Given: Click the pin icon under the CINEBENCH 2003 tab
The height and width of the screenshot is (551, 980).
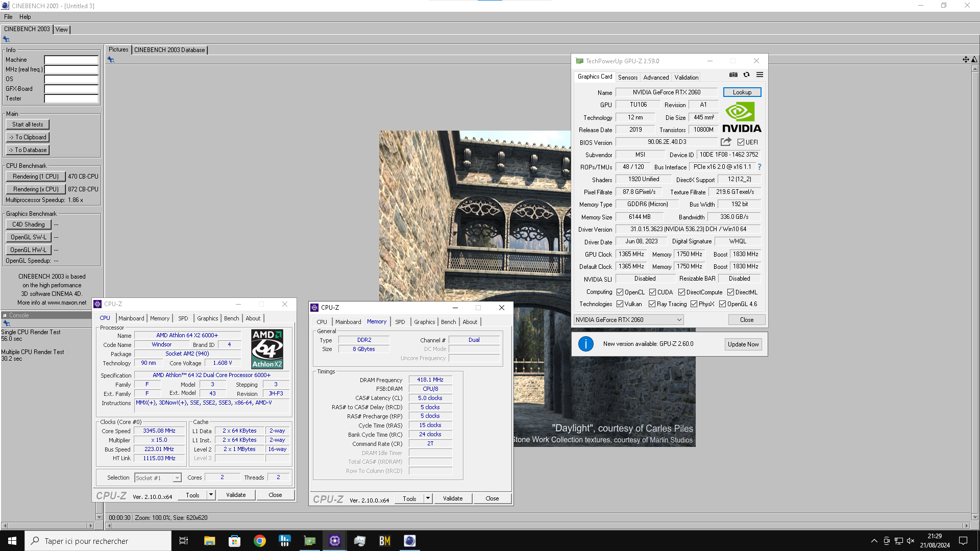Looking at the screenshot, I should coord(6,39).
